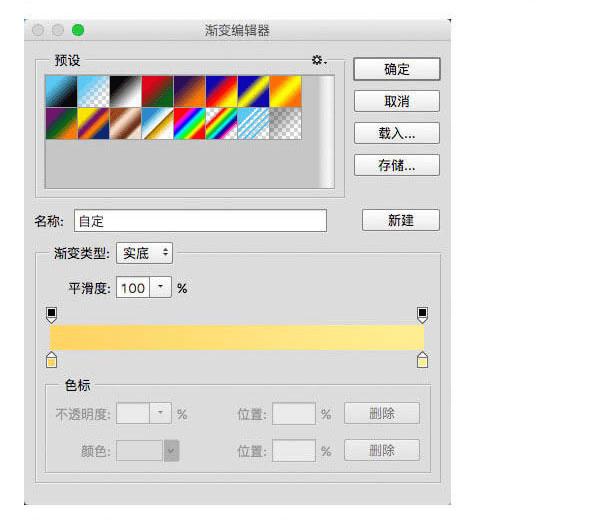The width and height of the screenshot is (600, 520).
Task: Click the opacity 位置 percentage field
Action: 294,414
